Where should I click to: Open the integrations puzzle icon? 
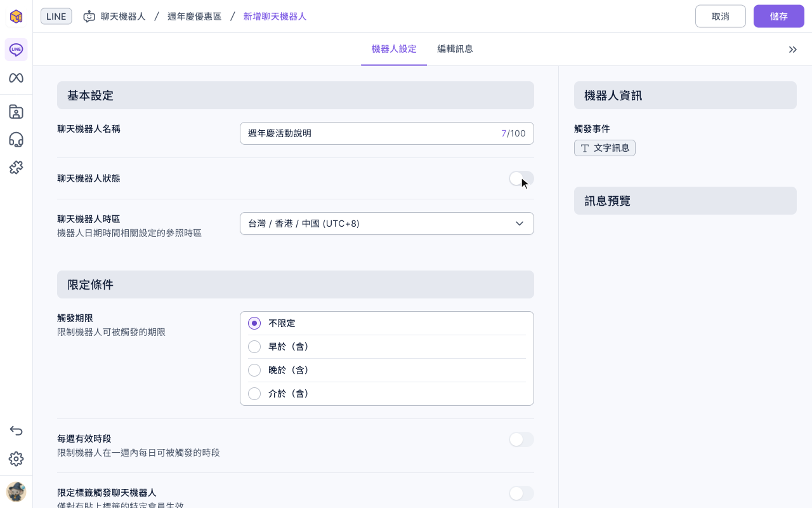tap(16, 168)
